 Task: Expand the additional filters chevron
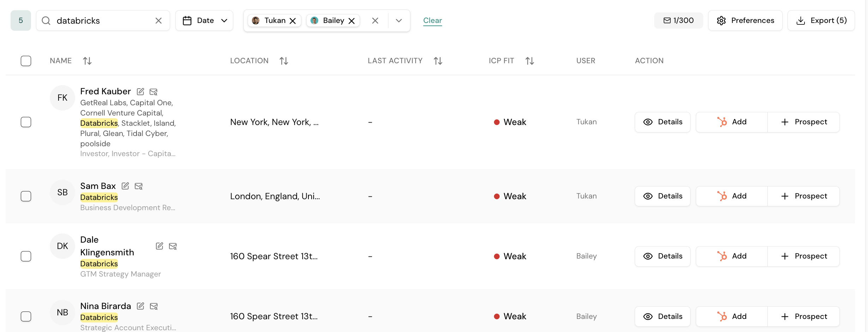[399, 20]
